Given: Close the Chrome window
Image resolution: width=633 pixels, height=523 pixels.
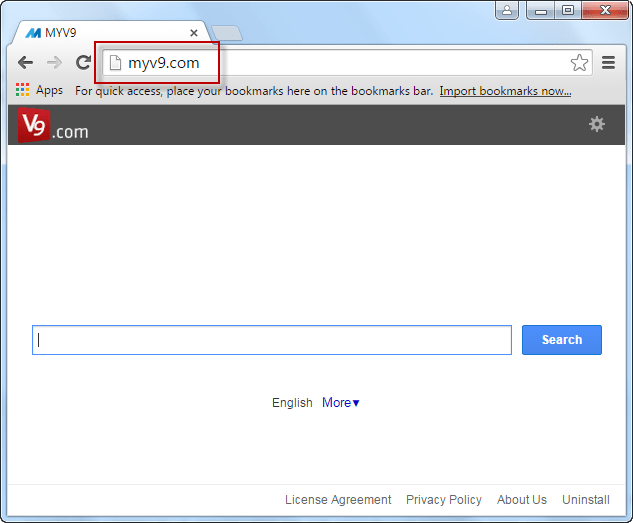Looking at the screenshot, I should click(x=605, y=10).
